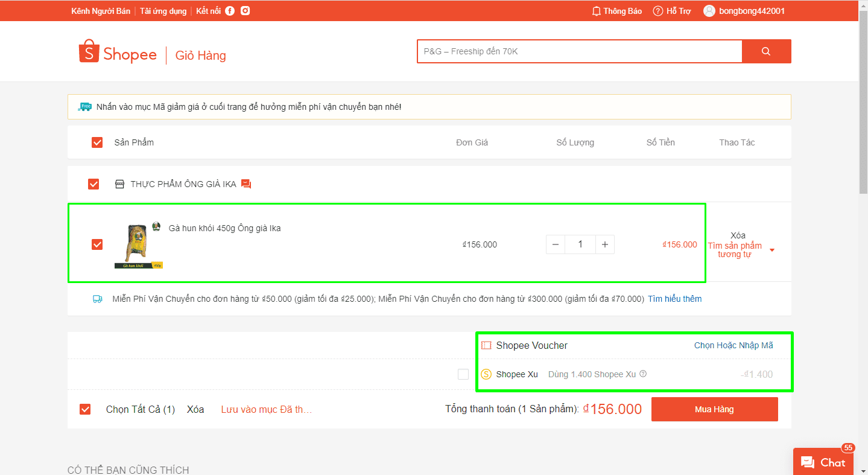
Task: Click Dùng 1.400 Shopee Xu text
Action: (592, 374)
